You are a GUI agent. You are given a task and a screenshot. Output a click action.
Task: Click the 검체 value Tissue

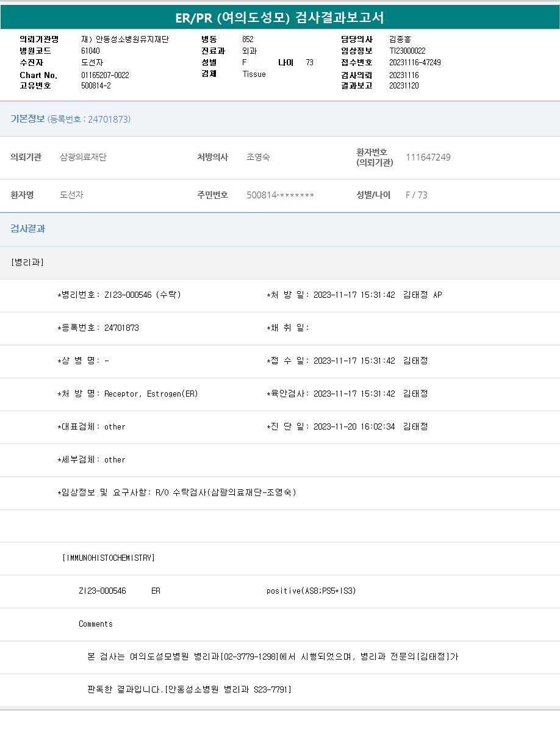click(254, 74)
